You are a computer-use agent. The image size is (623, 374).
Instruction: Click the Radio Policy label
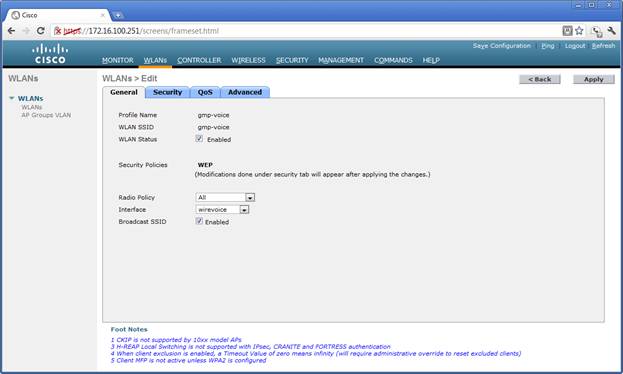pos(137,197)
